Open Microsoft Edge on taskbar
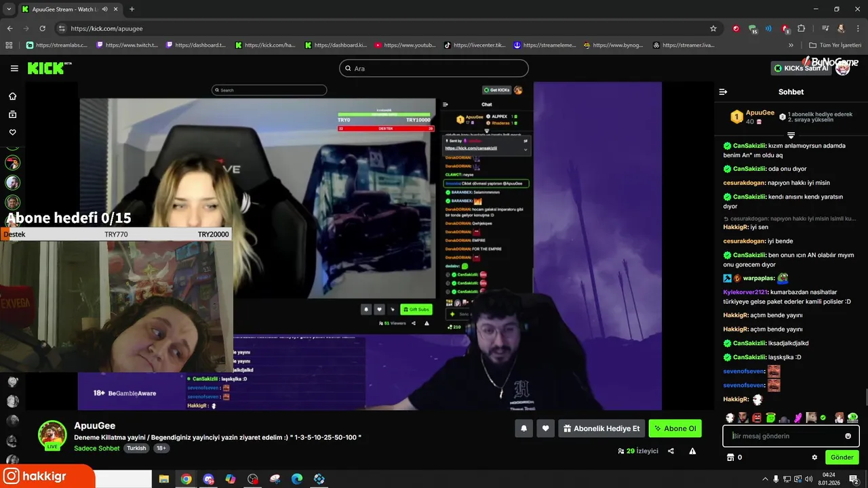The height and width of the screenshot is (488, 868). pos(297,479)
